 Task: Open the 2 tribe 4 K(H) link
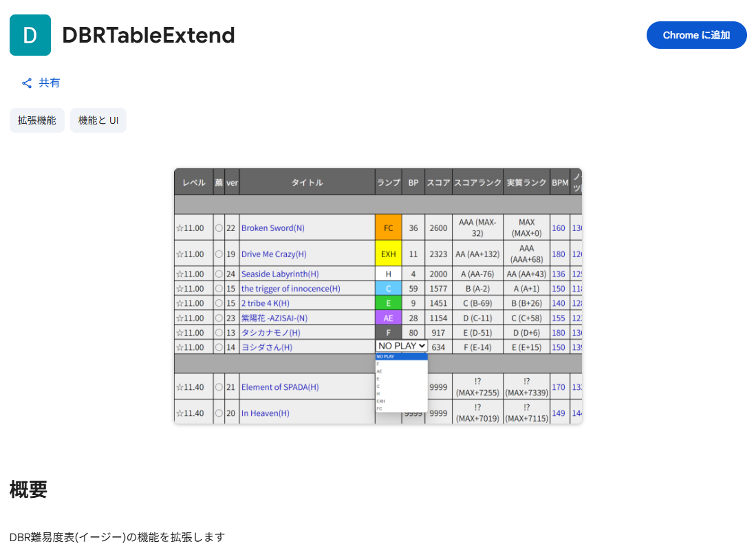265,303
